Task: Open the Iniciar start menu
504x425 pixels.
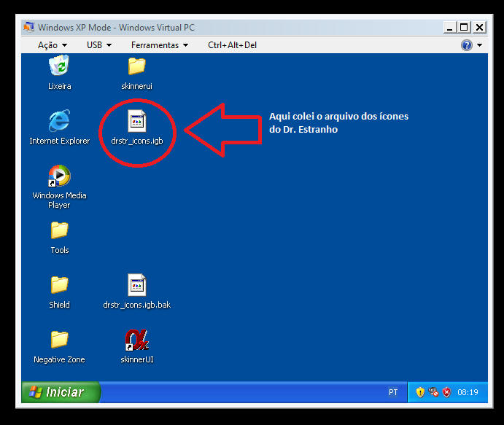Action: point(61,392)
